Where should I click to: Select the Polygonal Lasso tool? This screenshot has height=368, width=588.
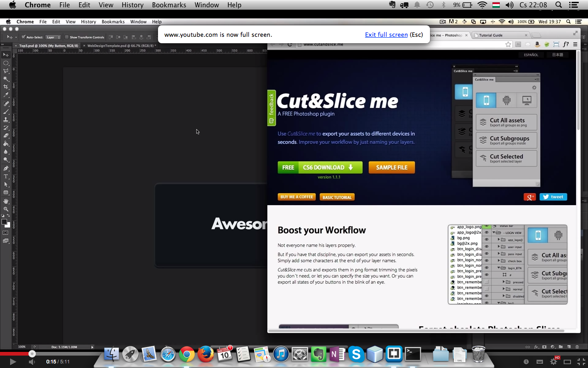[6, 71]
